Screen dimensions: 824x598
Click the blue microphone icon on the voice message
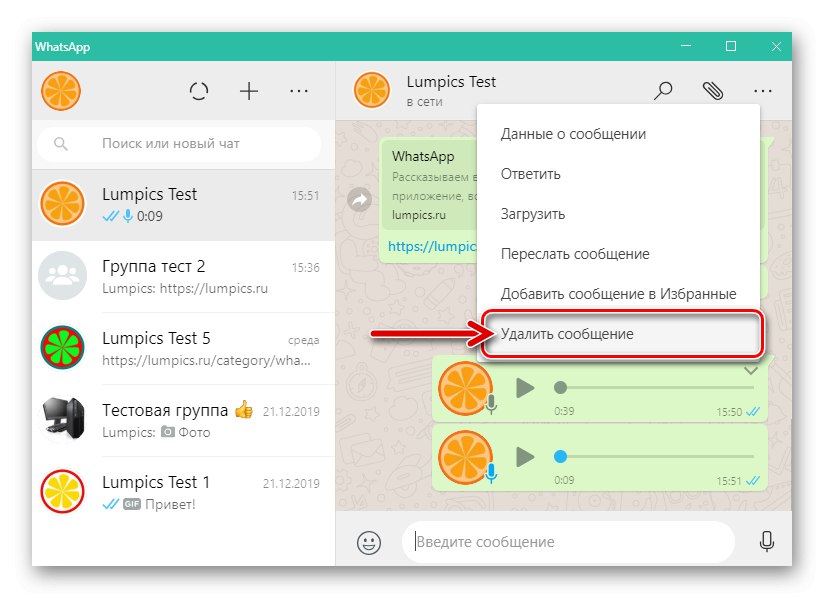494,475
